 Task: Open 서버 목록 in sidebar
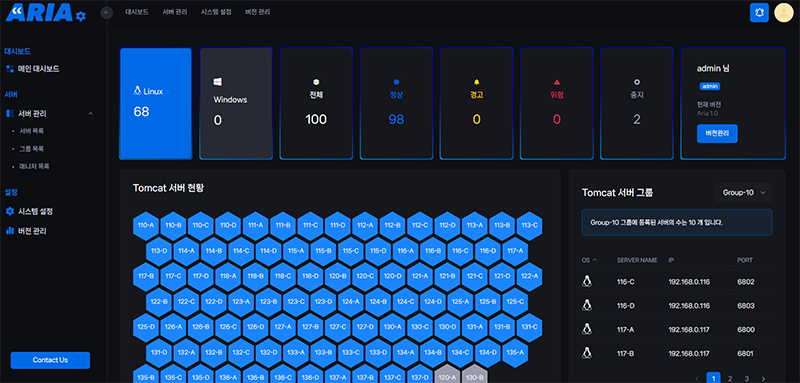[32, 131]
